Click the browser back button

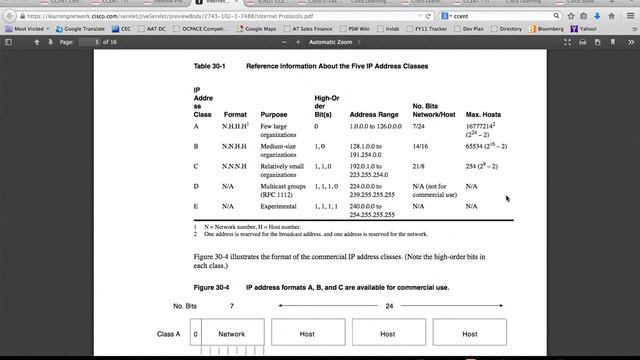(9, 16)
